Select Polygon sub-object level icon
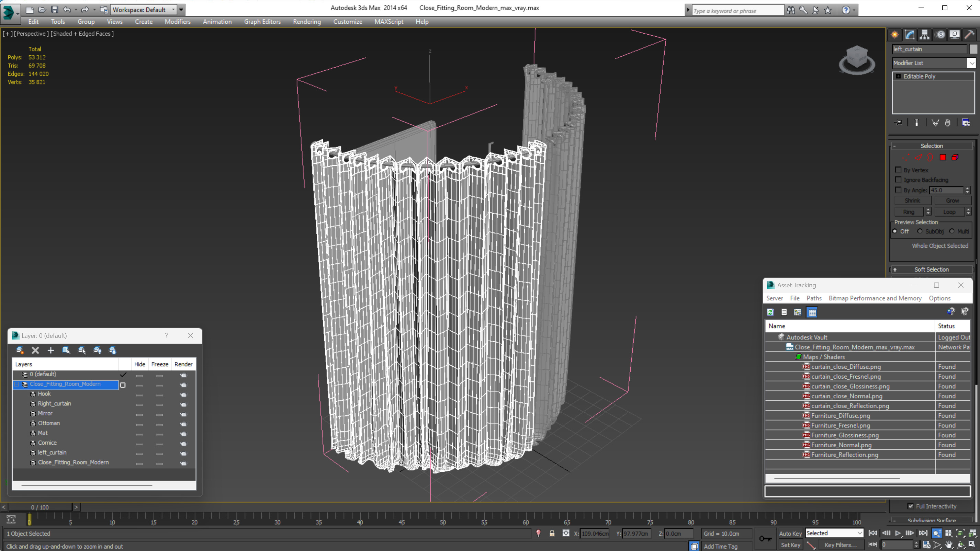 943,158
